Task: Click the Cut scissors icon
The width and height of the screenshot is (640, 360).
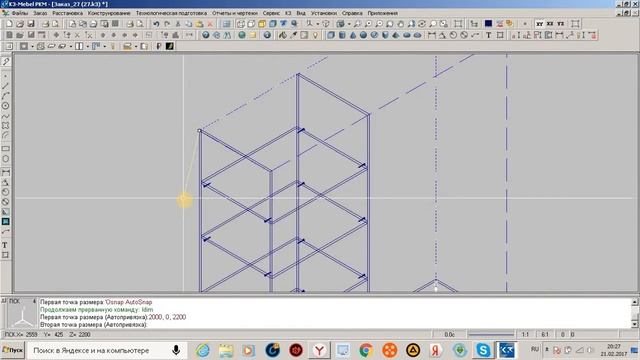Action: coord(178,24)
